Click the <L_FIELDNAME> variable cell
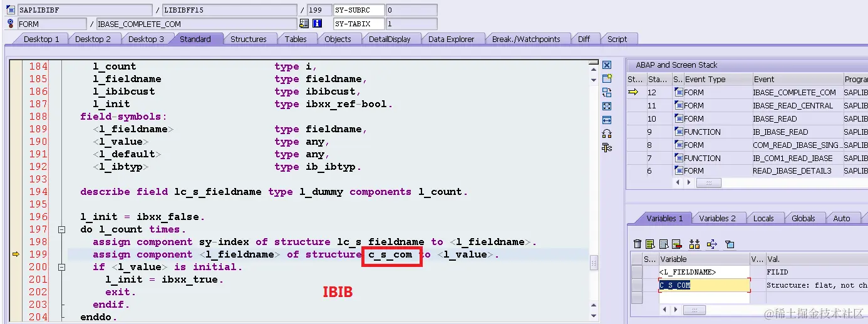 click(x=704, y=272)
